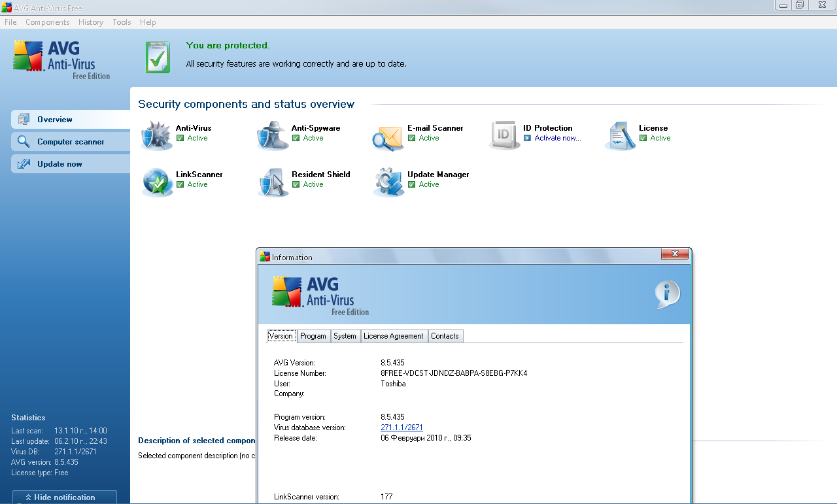
Task: Click the License Active status checkmark
Action: (643, 138)
